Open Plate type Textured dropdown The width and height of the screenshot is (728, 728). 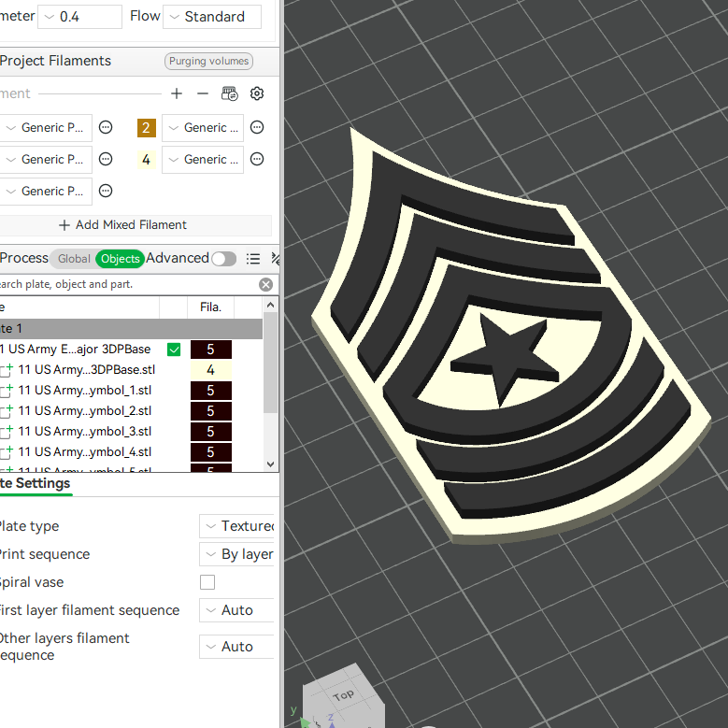click(236, 526)
